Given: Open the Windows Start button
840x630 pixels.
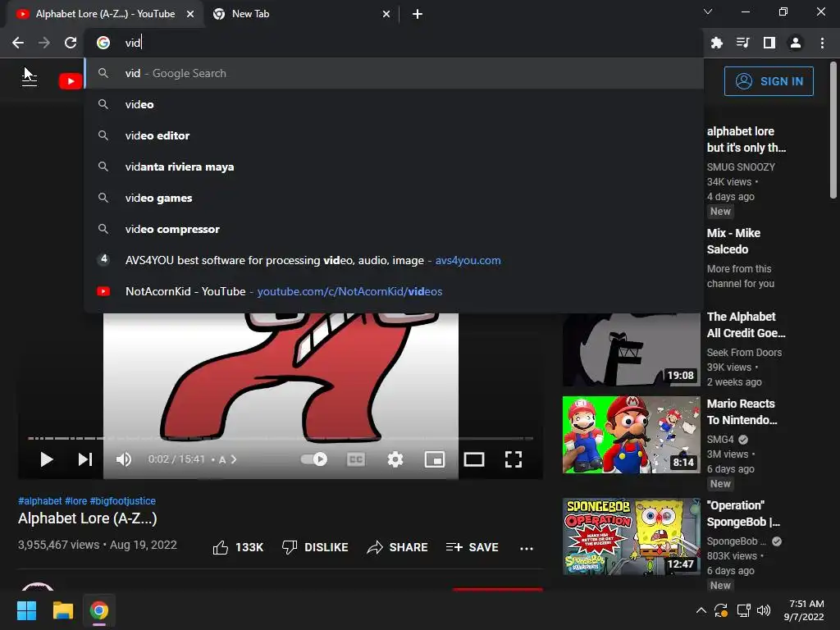Looking at the screenshot, I should pos(26,610).
